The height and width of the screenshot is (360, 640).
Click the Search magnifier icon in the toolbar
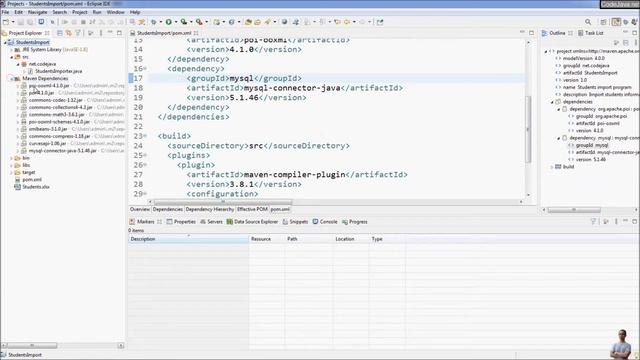588,22
